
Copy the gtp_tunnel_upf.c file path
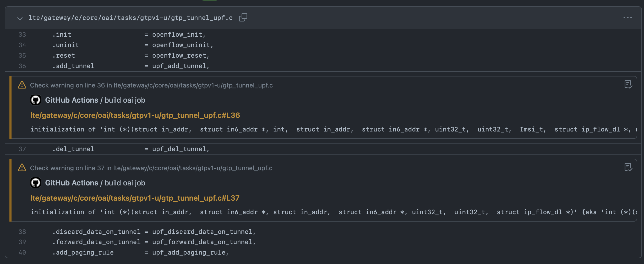243,18
